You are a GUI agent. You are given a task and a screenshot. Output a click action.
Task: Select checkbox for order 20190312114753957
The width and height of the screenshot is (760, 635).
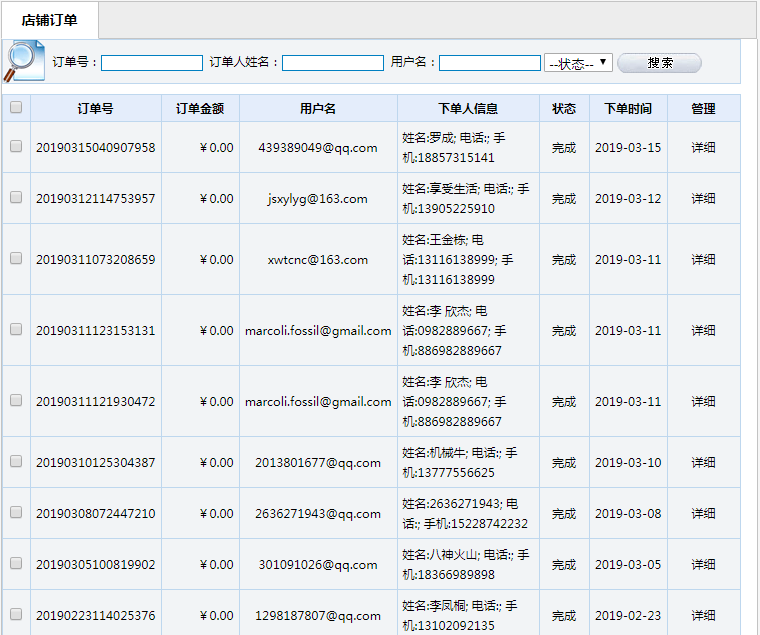(x=16, y=198)
